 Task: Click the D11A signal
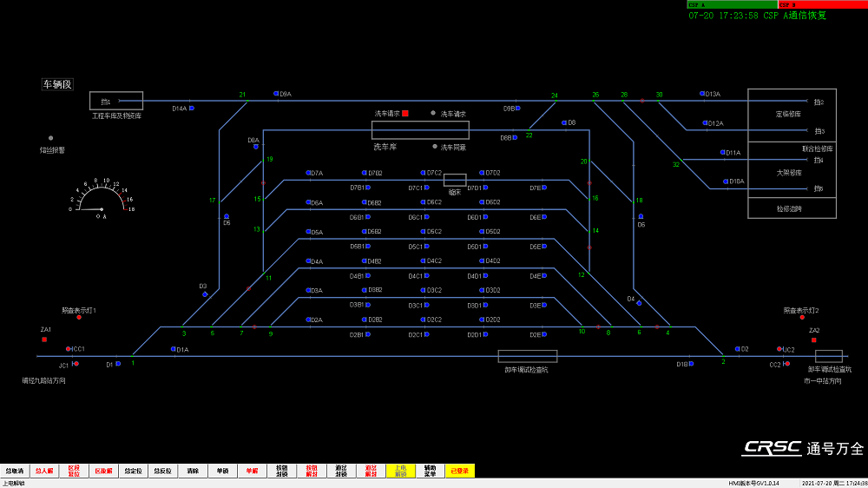click(x=722, y=152)
